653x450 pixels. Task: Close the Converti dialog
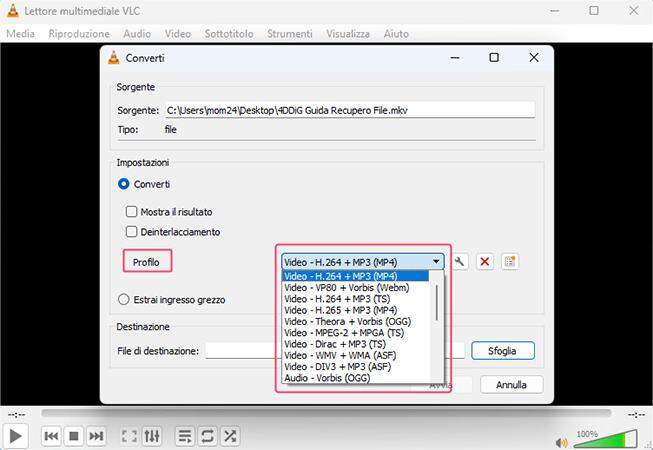click(x=534, y=57)
